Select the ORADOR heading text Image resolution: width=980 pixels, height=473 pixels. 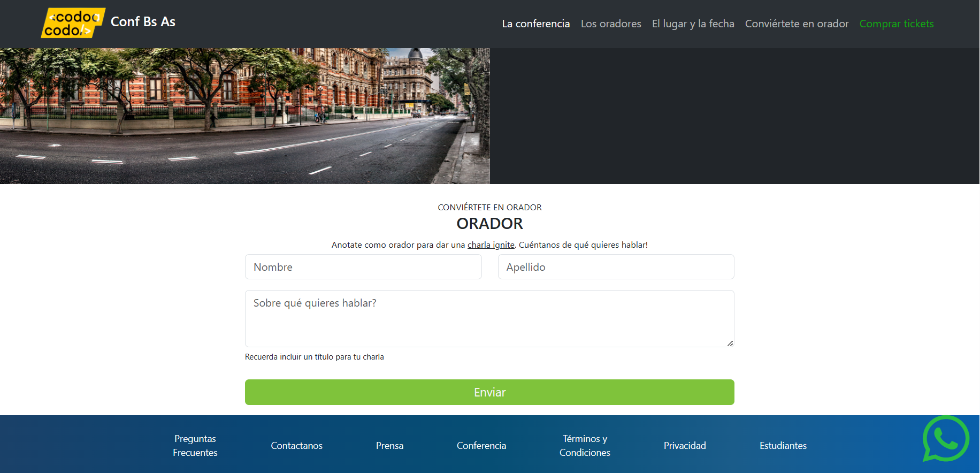coord(489,224)
